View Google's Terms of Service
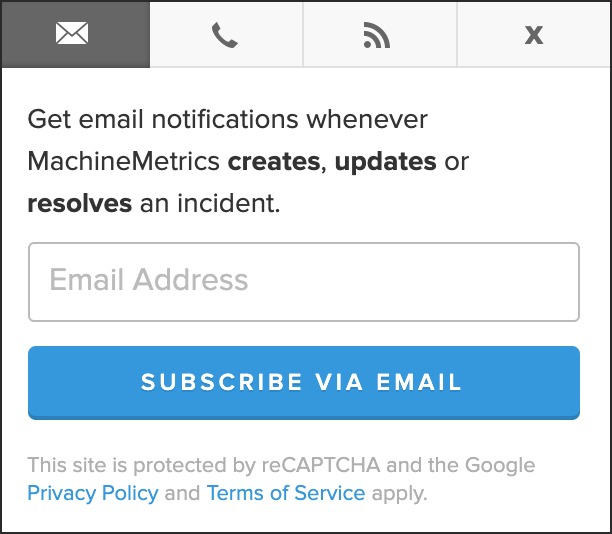This screenshot has width=612, height=534. (286, 493)
